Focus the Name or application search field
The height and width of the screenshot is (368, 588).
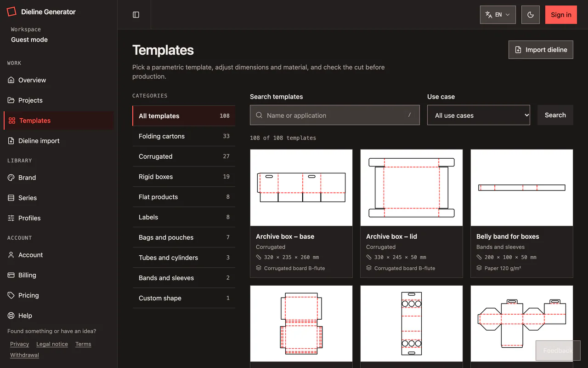[335, 115]
